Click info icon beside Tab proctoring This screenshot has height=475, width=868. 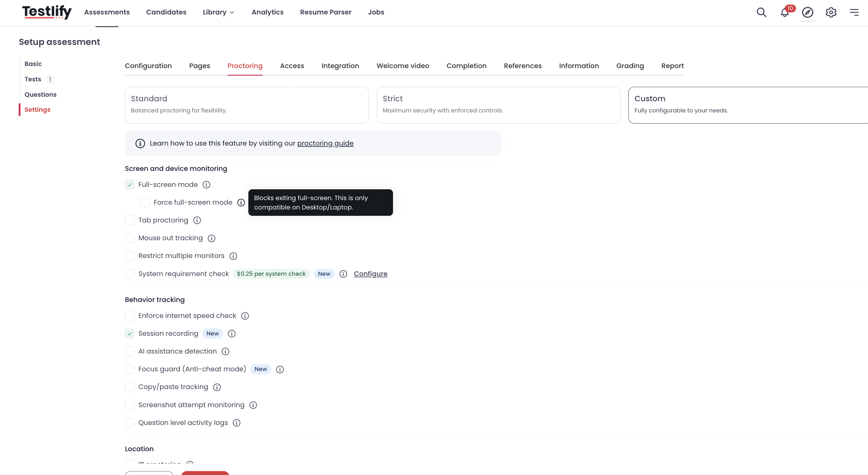click(197, 220)
